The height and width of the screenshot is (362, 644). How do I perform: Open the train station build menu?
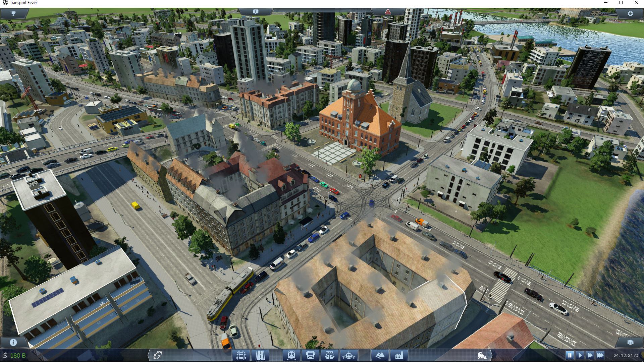[x=291, y=355]
